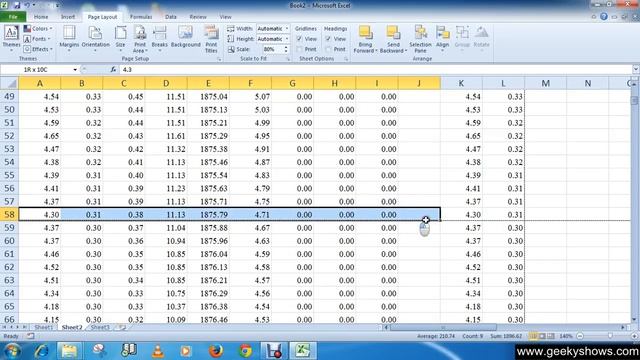Viewport: 640px width, 360px height.
Task: Open the Align objects menu
Action: [x=442, y=38]
